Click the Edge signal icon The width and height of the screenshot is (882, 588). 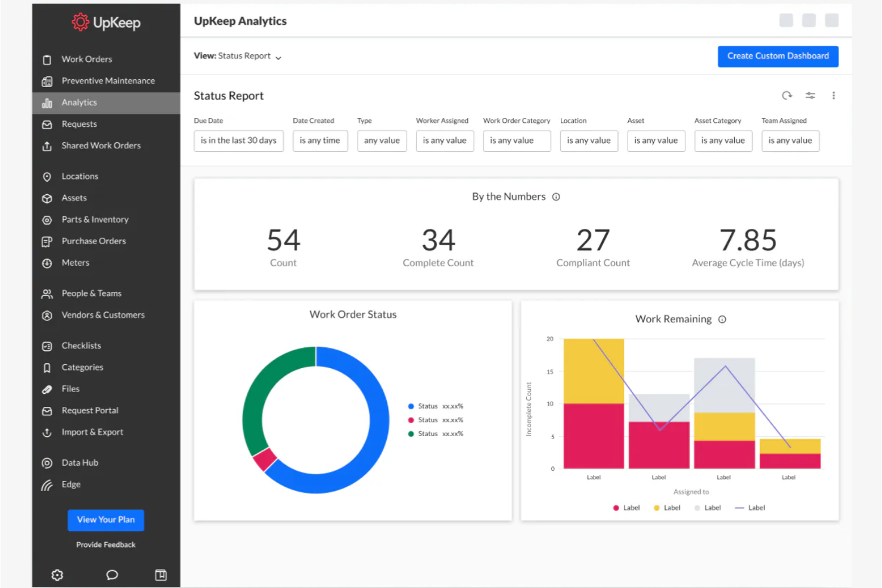(47, 485)
